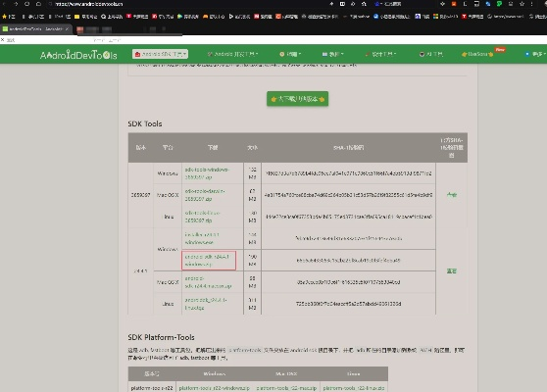Image resolution: width=547 pixels, height=392 pixels.
Task: Download platform-tools_r22-macosx.zip
Action: pos(286,388)
